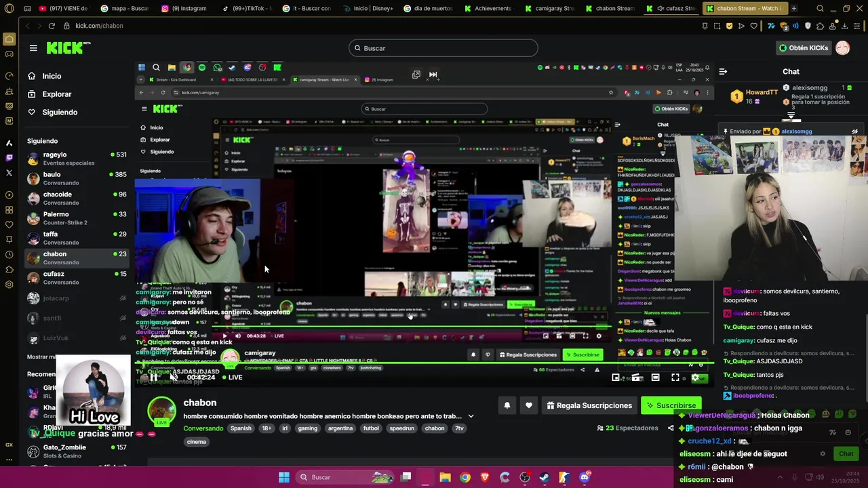The width and height of the screenshot is (868, 488).
Task: Collapse the chat panel arrow
Action: point(723,71)
